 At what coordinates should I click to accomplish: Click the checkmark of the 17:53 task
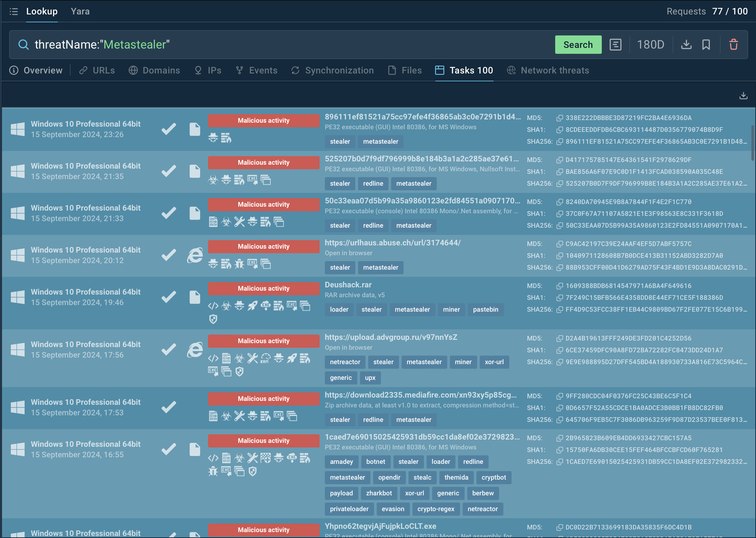pos(169,407)
